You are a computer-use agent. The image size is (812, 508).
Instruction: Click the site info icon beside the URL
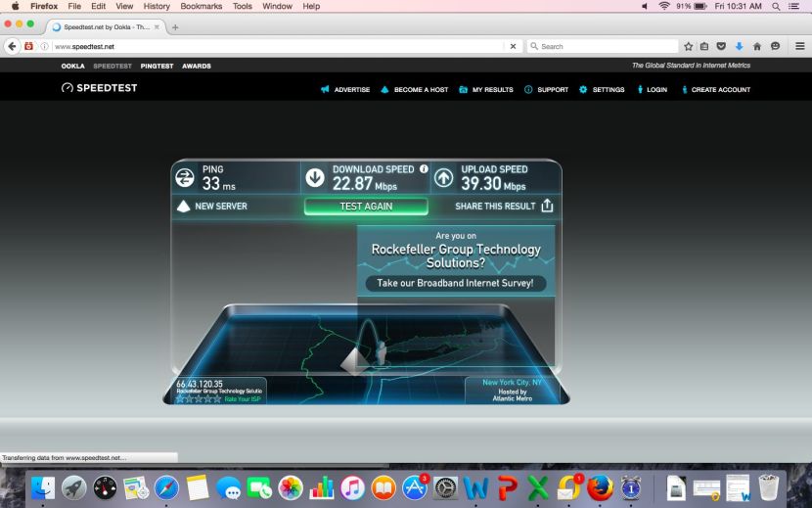(x=45, y=46)
